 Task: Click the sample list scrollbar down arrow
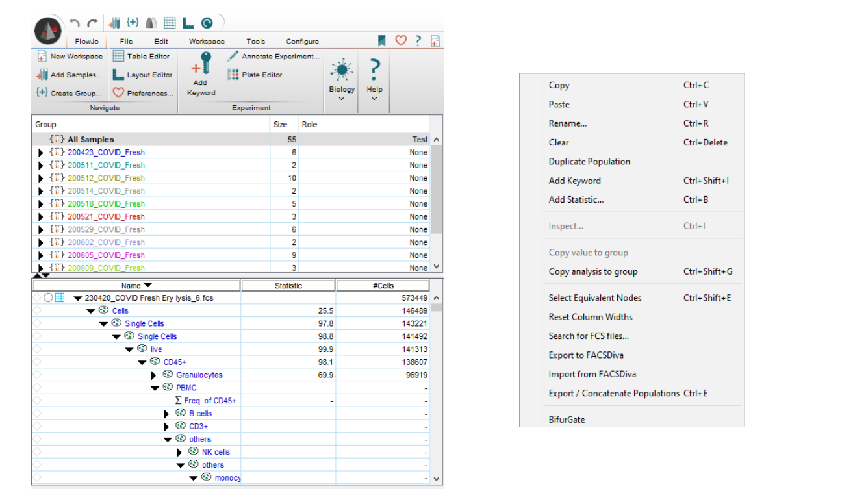point(436,479)
